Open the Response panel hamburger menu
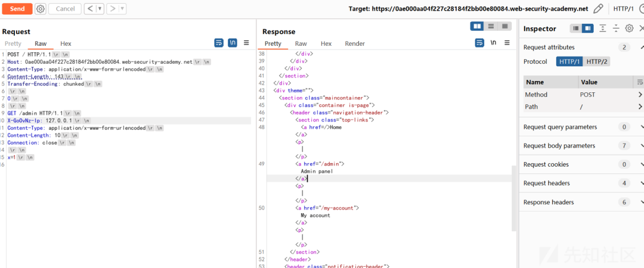644x268 pixels. coord(507,43)
